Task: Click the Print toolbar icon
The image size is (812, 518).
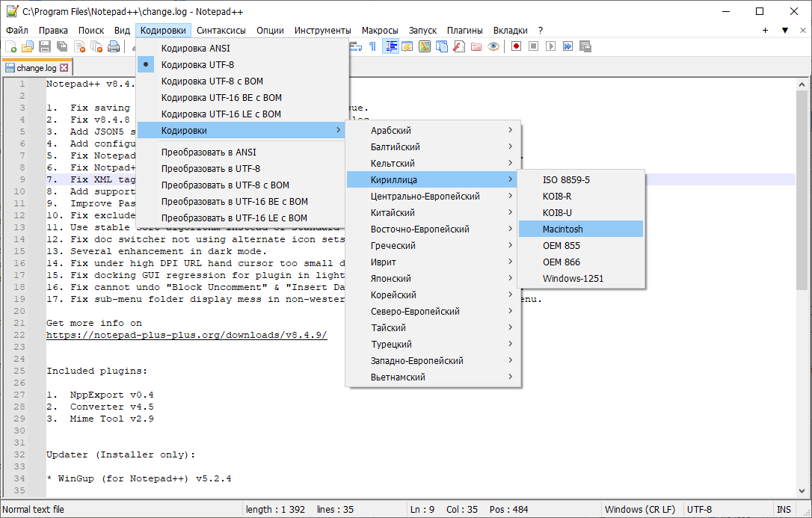Action: (114, 46)
